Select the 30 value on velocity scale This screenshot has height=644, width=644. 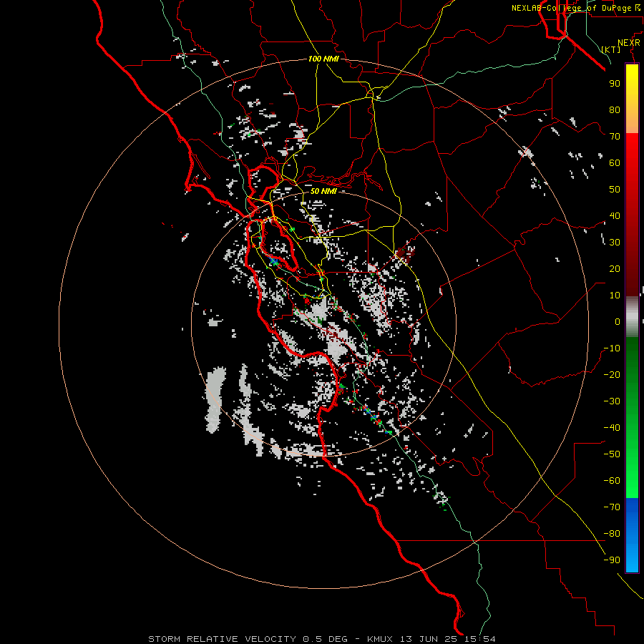click(615, 243)
